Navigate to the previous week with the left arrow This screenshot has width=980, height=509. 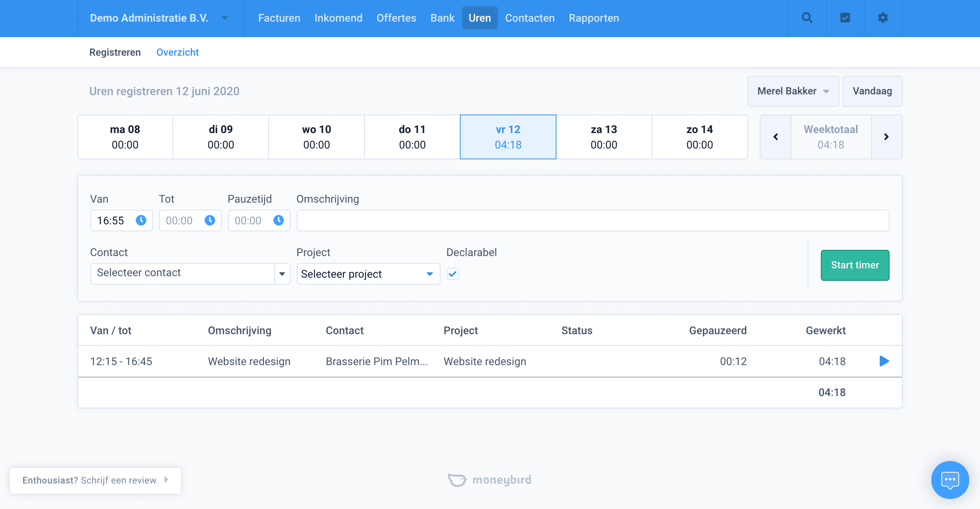[775, 137]
